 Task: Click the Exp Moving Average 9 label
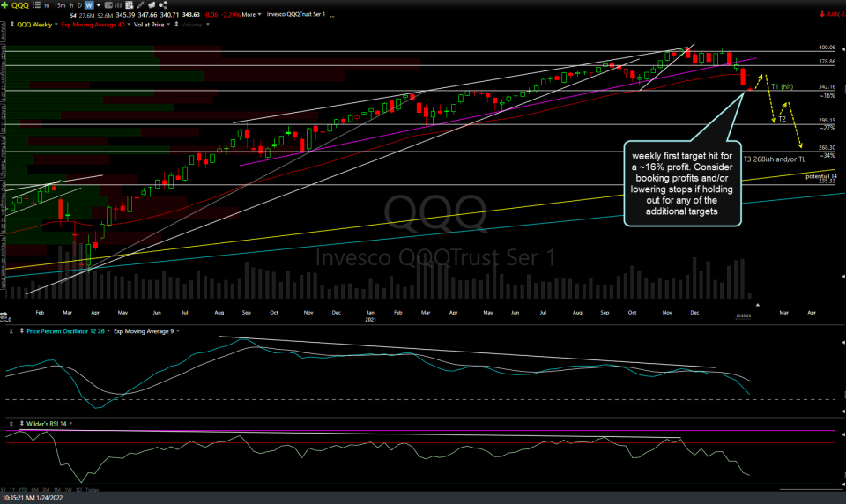click(144, 330)
